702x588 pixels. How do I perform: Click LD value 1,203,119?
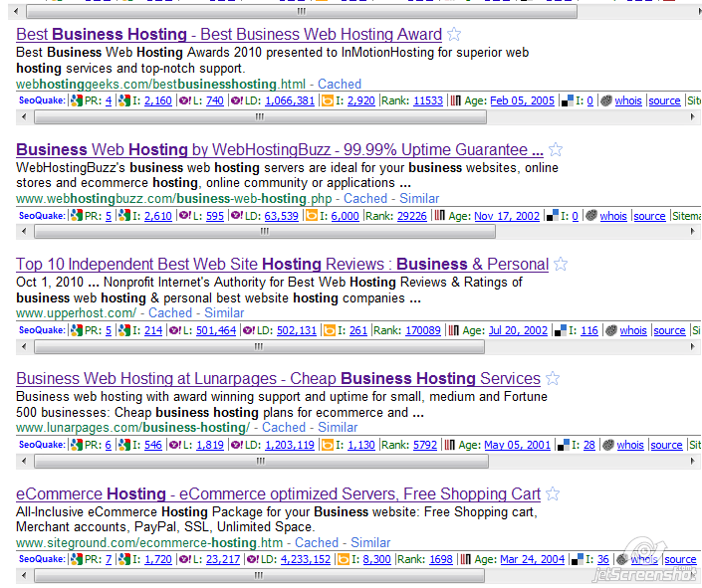tap(290, 446)
